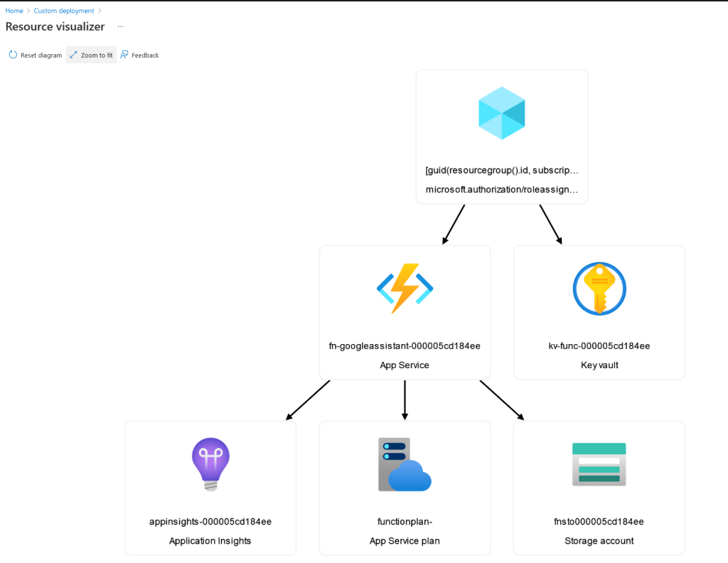Image resolution: width=728 pixels, height=563 pixels.
Task: Click the App Service plan server icon
Action: (405, 464)
